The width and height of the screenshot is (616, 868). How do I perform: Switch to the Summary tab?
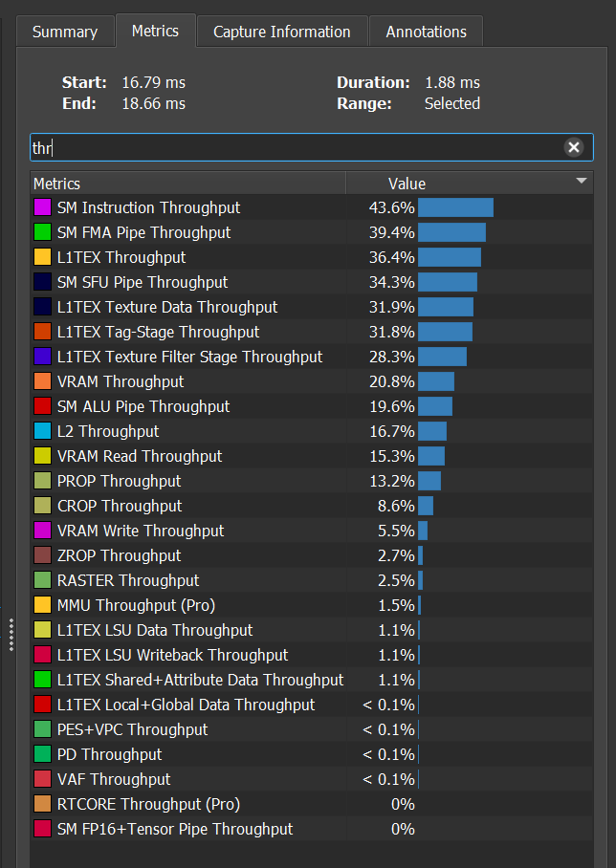point(65,32)
